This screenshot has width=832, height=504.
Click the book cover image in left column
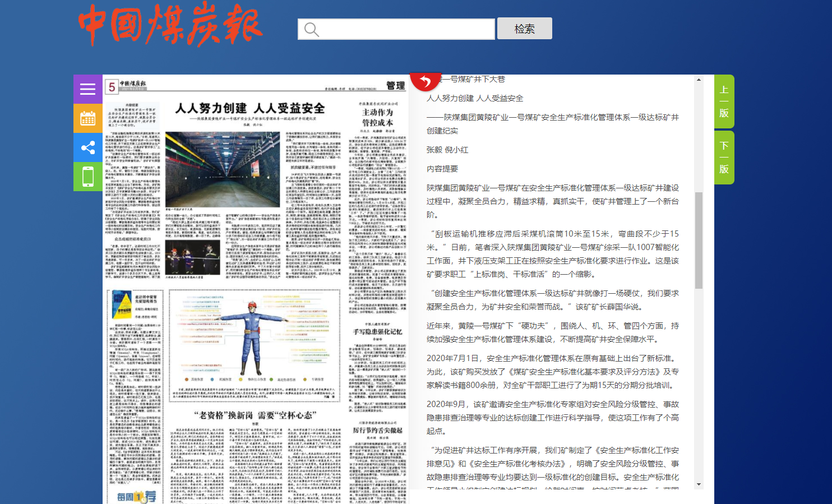point(122,306)
